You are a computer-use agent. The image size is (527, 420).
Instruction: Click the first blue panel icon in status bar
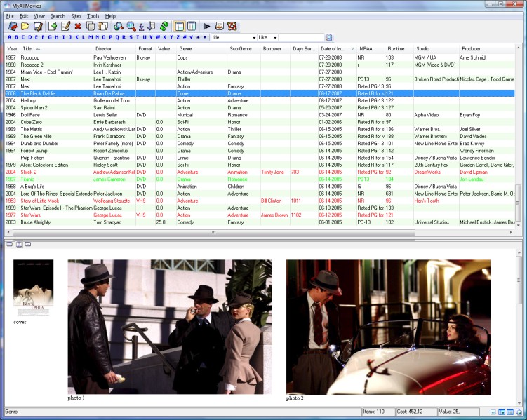[x=502, y=412]
